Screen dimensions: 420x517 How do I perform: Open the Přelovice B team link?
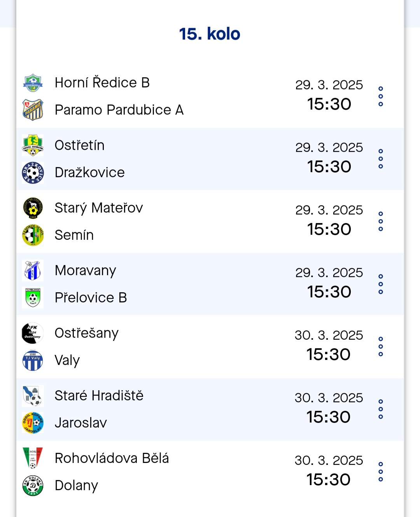coord(91,298)
